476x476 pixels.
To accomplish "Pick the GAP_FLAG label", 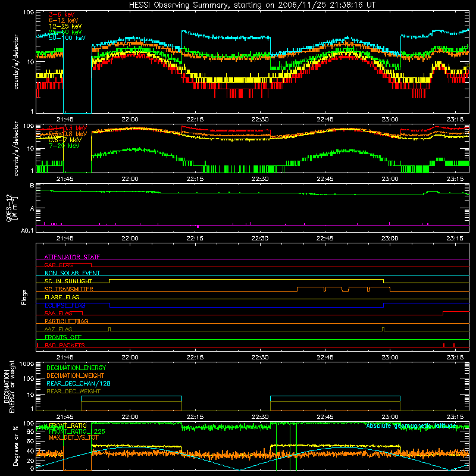I will (58, 265).
